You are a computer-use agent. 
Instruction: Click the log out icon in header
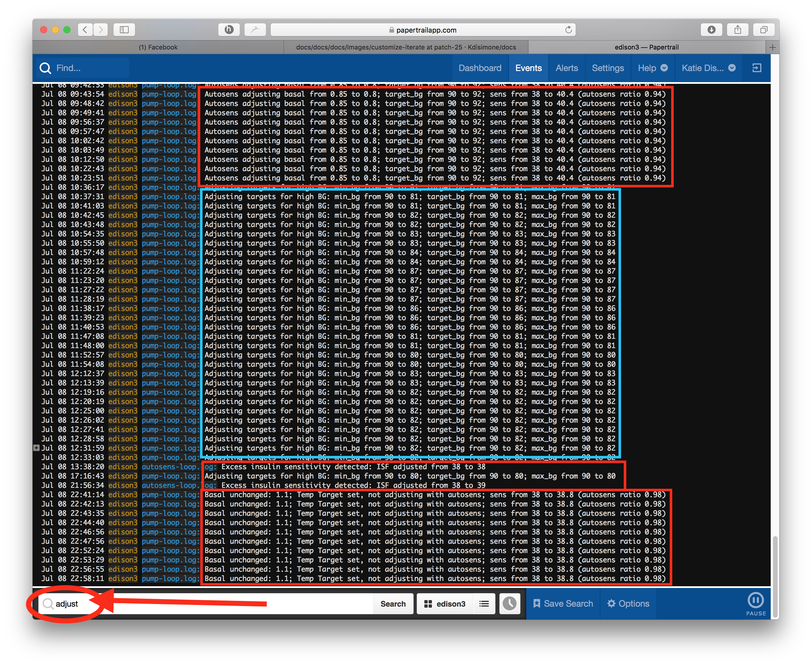pyautogui.click(x=756, y=68)
